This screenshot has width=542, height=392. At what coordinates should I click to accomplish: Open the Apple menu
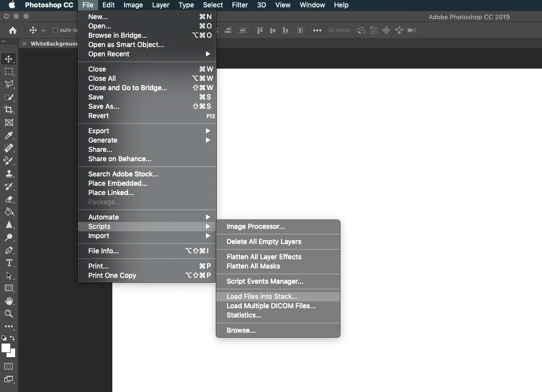coord(12,5)
